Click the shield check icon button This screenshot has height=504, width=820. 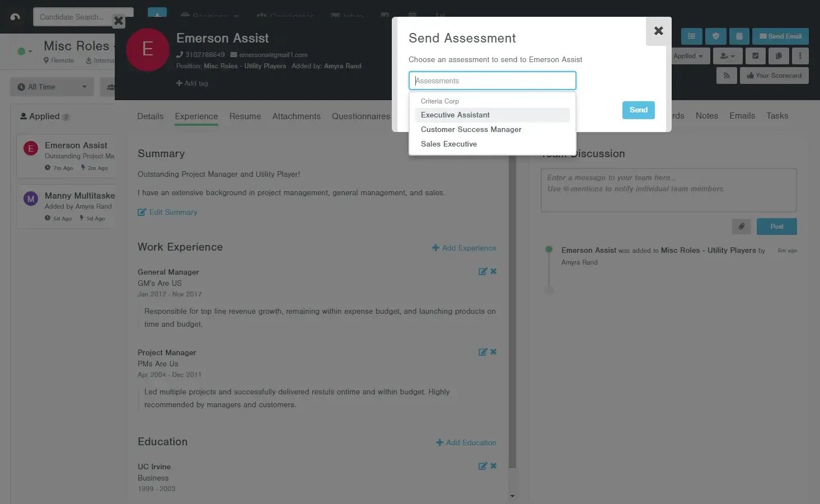coord(715,36)
